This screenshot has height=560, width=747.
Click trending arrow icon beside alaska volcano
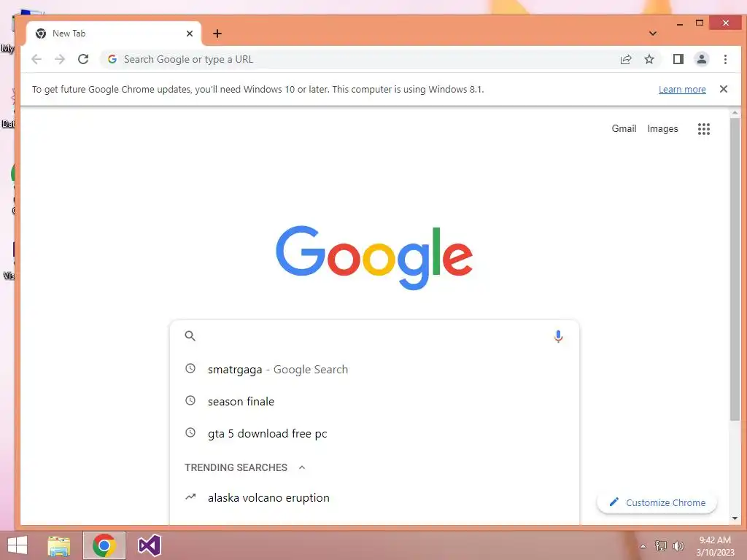(190, 497)
